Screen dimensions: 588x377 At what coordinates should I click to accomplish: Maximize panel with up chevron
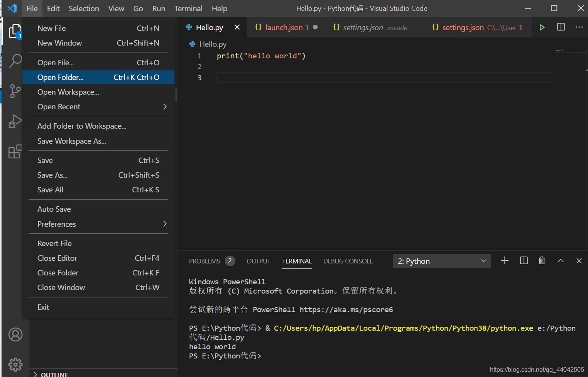click(561, 261)
